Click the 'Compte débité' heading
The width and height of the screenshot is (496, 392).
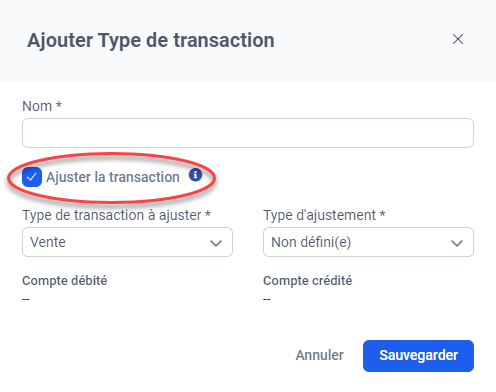pyautogui.click(x=65, y=281)
